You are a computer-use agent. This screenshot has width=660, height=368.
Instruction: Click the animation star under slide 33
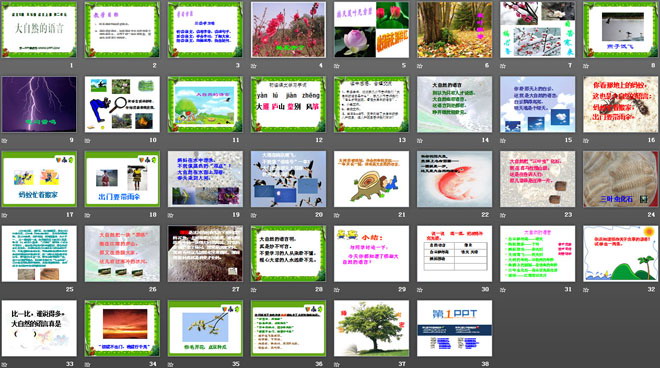tap(5, 364)
